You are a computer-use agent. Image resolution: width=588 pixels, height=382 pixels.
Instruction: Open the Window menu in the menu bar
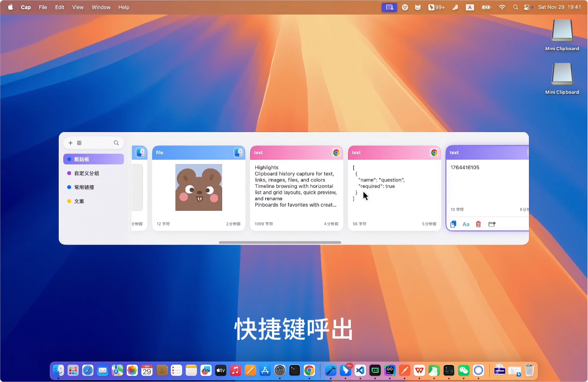tap(101, 7)
